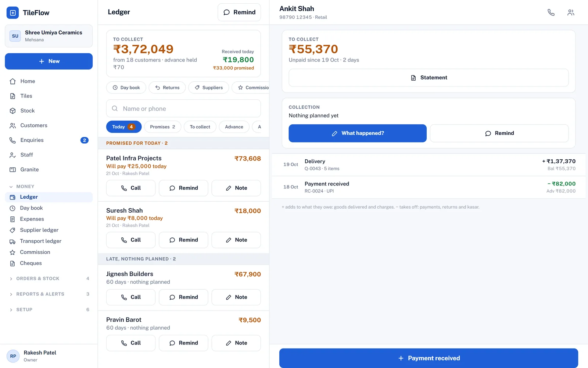Image resolution: width=588 pixels, height=368 pixels.
Task: Click the Name or phone search field
Action: click(183, 109)
